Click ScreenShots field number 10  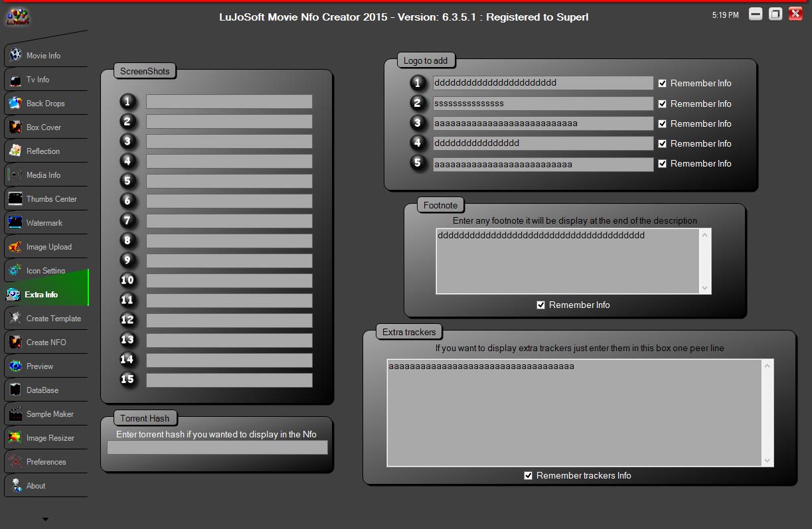[x=229, y=281]
